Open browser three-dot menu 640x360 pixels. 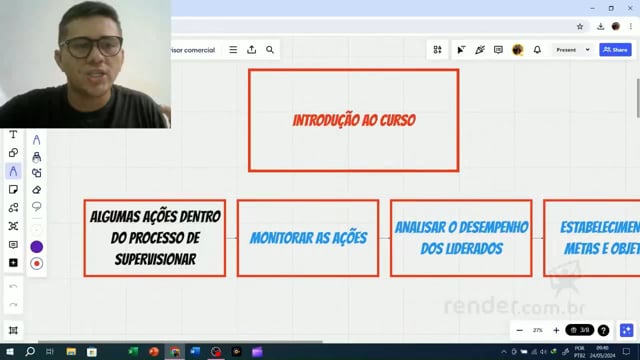(x=631, y=27)
